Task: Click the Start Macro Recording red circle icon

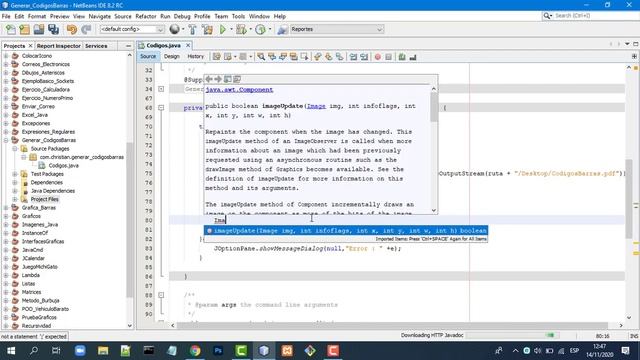Action: [x=378, y=57]
